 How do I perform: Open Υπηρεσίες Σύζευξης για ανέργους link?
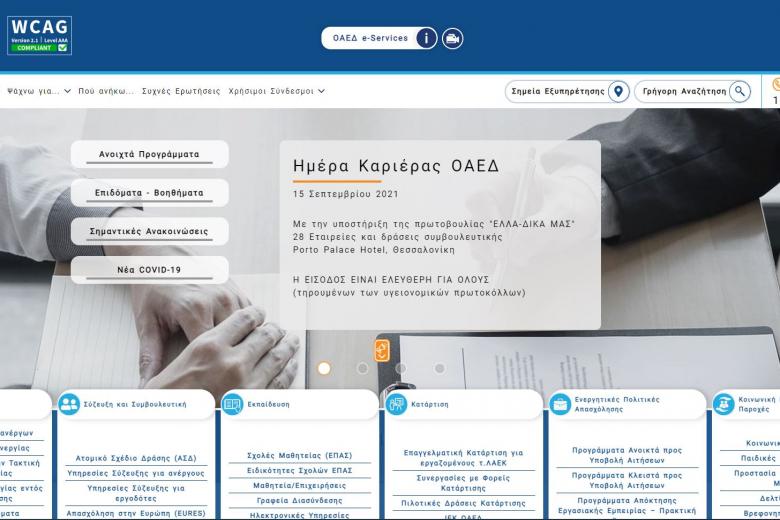click(136, 473)
